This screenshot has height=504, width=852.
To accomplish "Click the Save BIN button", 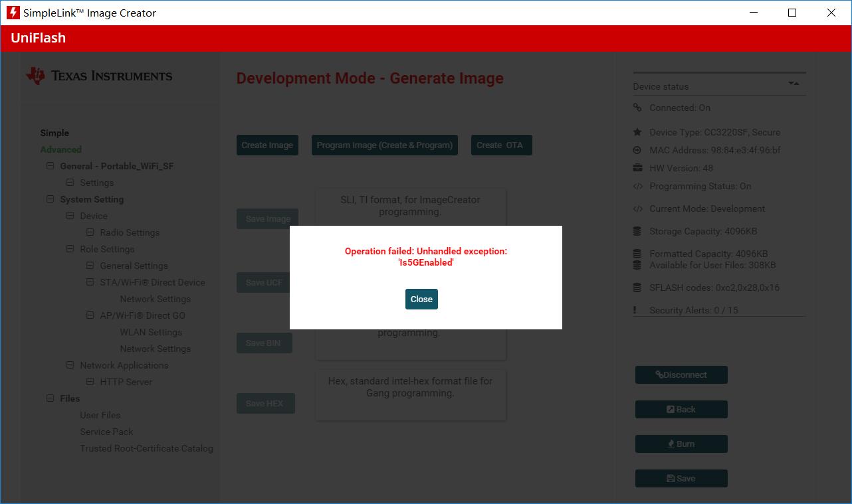I will (x=264, y=343).
